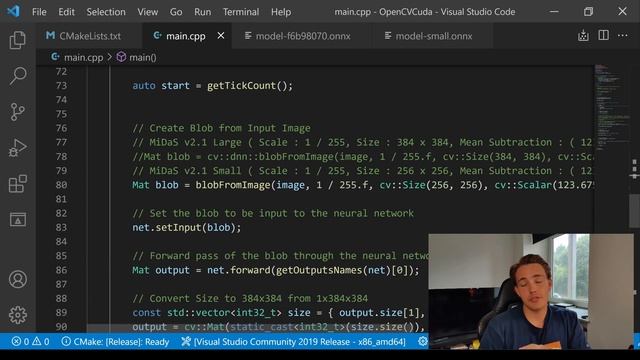The width and height of the screenshot is (640, 360).
Task: Click main() in the breadcrumb
Action: [143, 57]
